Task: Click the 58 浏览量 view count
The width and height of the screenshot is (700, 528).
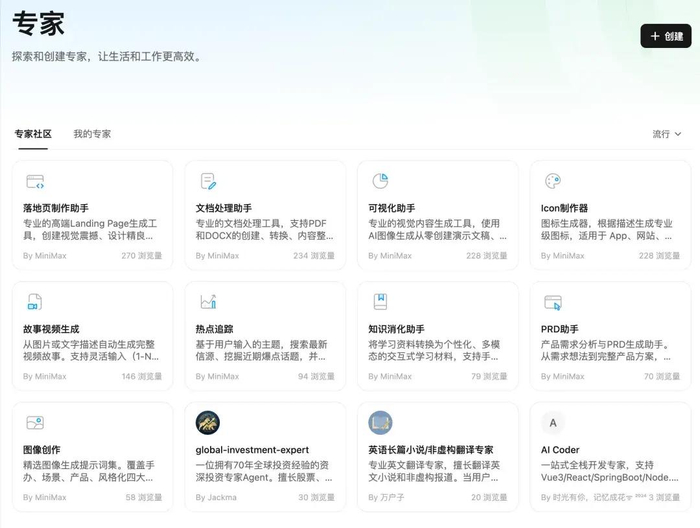Action: click(143, 497)
